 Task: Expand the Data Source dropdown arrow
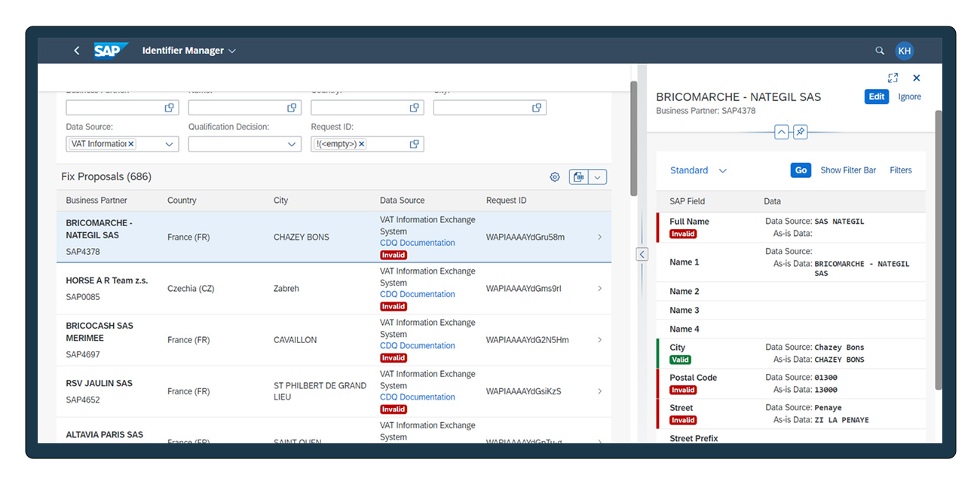[170, 144]
